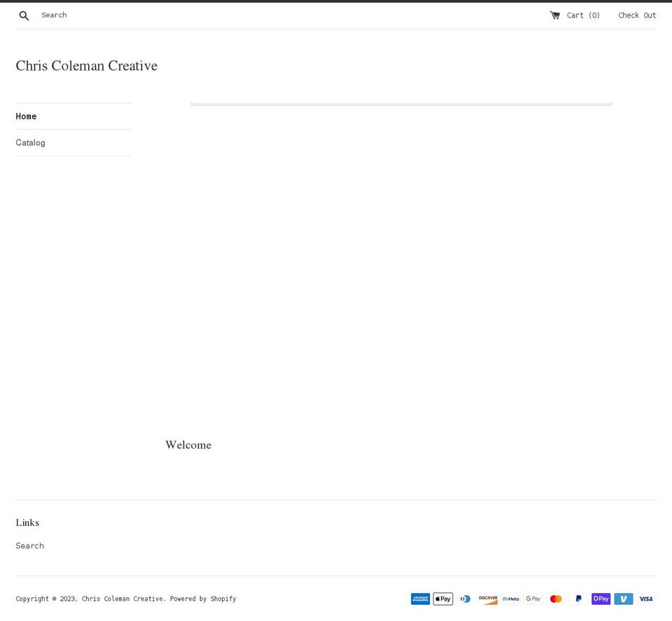
Task: Select Home in sidebar menu
Action: [x=26, y=116]
